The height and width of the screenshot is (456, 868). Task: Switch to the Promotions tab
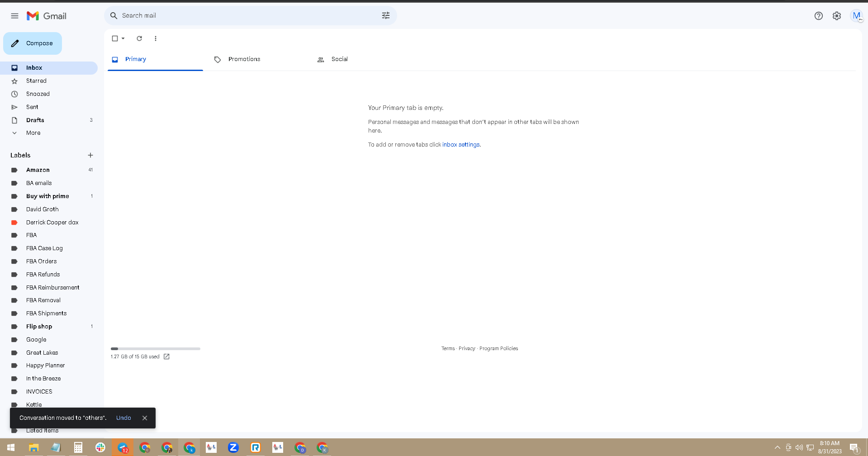258,59
